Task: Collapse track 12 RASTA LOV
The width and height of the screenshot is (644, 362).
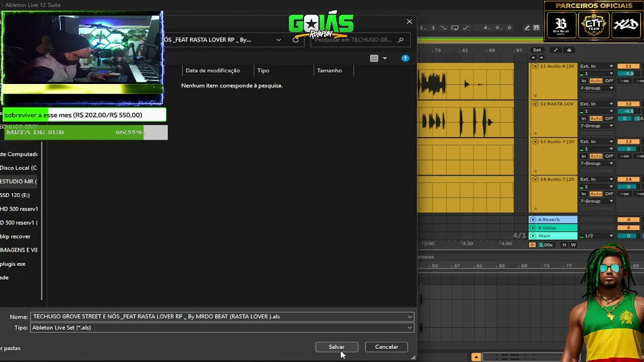Action: coord(535,104)
